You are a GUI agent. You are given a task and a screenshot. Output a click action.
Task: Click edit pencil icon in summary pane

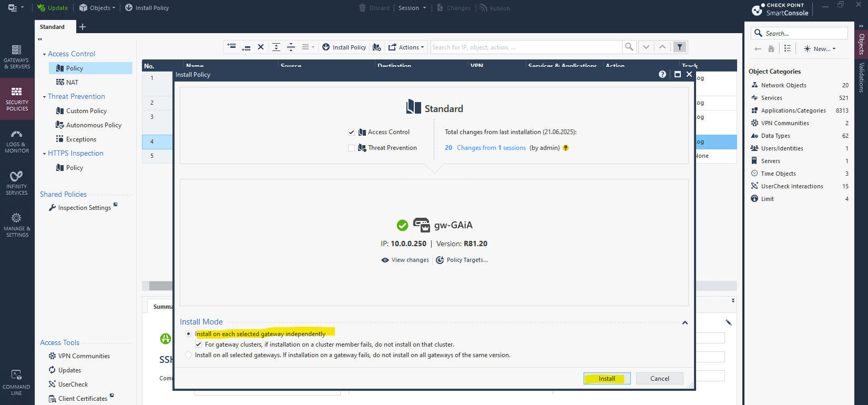729,322
